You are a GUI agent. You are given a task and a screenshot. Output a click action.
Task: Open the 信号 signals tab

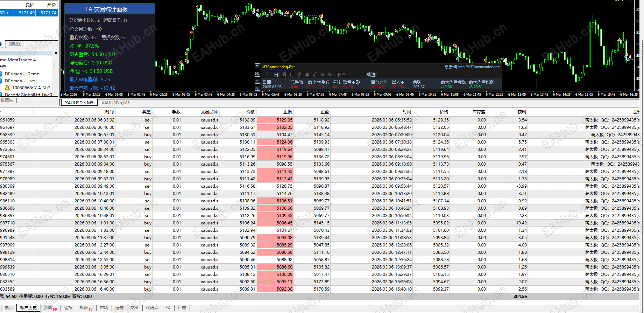[x=119, y=308]
